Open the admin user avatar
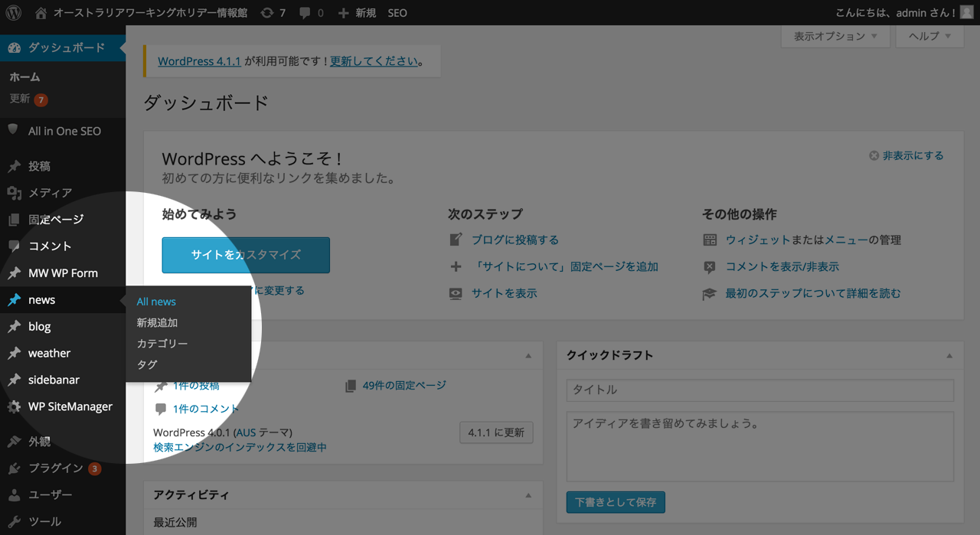The height and width of the screenshot is (535, 980). [x=967, y=12]
